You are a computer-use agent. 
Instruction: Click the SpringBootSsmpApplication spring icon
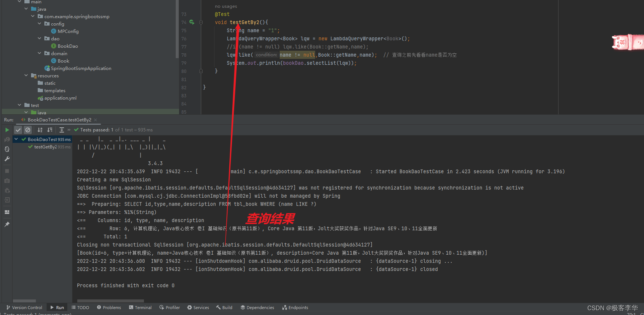pos(47,68)
